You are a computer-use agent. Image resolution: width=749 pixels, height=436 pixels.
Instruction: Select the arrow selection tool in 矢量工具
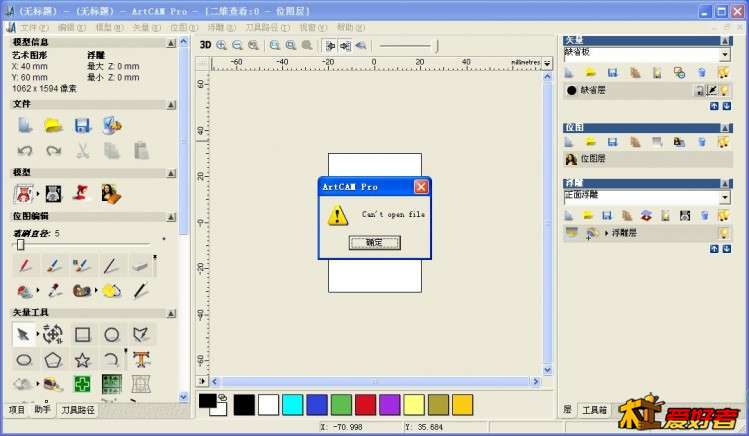(x=23, y=335)
